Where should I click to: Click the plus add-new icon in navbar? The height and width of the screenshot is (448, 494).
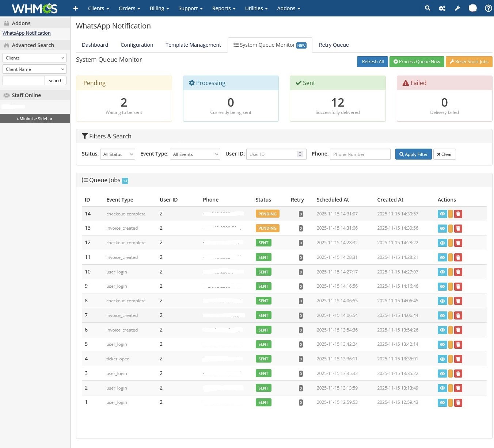click(75, 8)
